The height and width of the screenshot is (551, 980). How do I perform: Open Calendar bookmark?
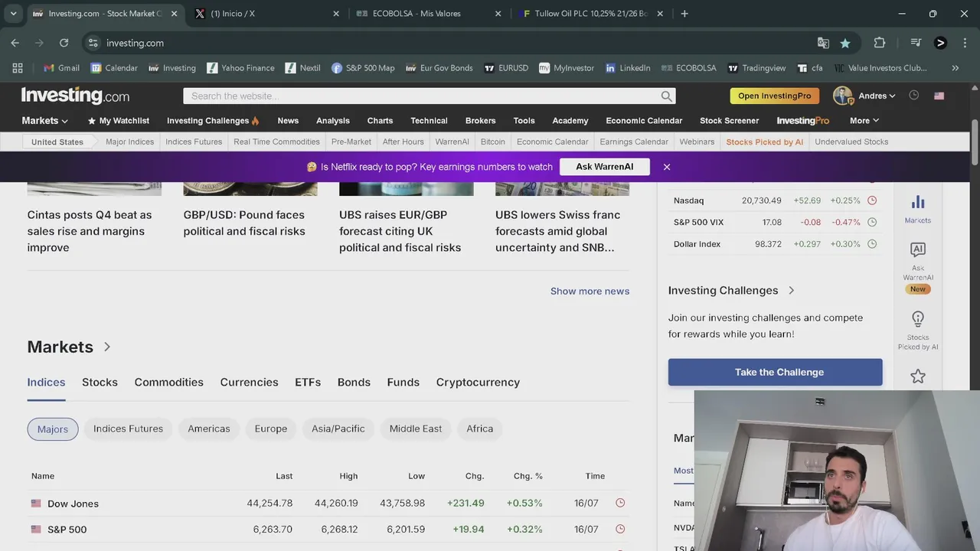(114, 68)
